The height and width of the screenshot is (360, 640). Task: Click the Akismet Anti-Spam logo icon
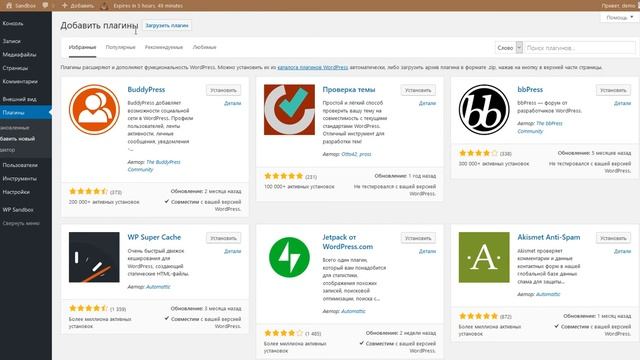pos(484,257)
